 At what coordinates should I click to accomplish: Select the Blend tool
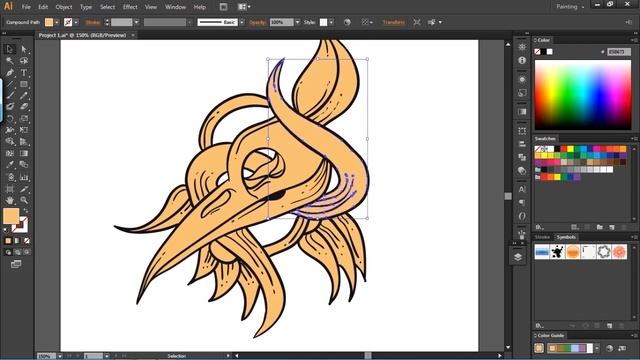coord(24,165)
